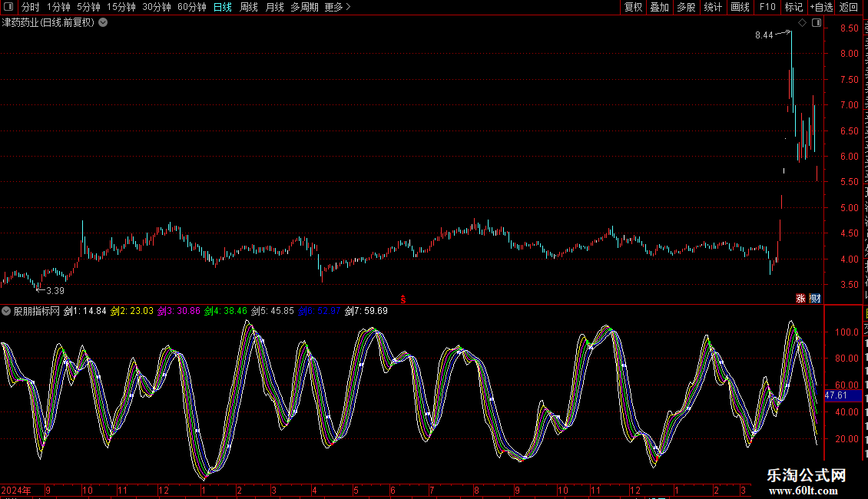Click the red 涨 indicator icon
868x499 pixels.
coord(800,298)
